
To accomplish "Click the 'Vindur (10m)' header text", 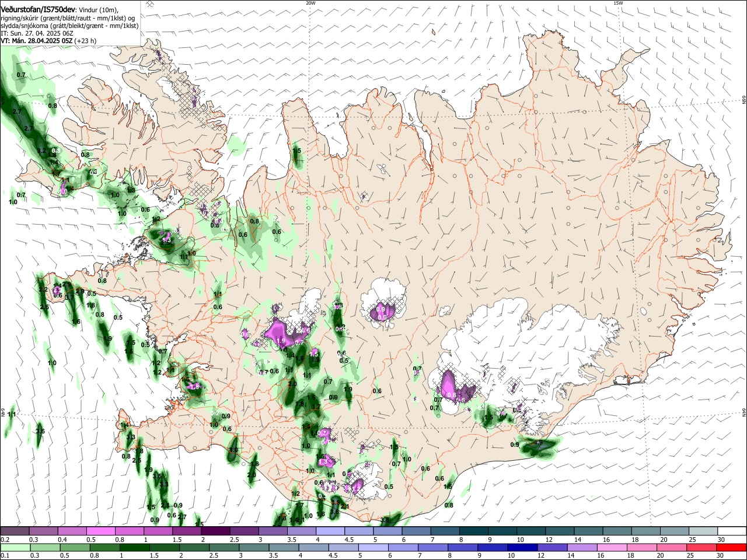I will pyautogui.click(x=99, y=10).
